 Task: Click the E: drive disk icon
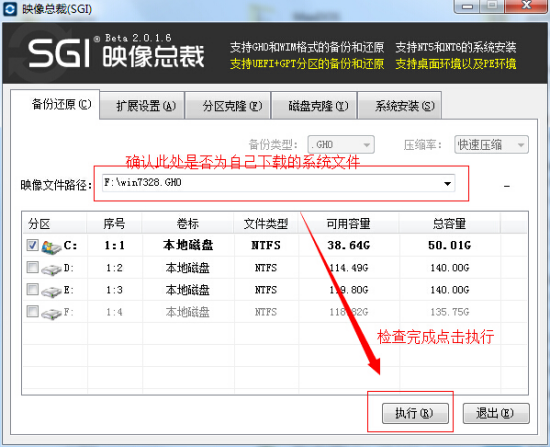(51, 291)
